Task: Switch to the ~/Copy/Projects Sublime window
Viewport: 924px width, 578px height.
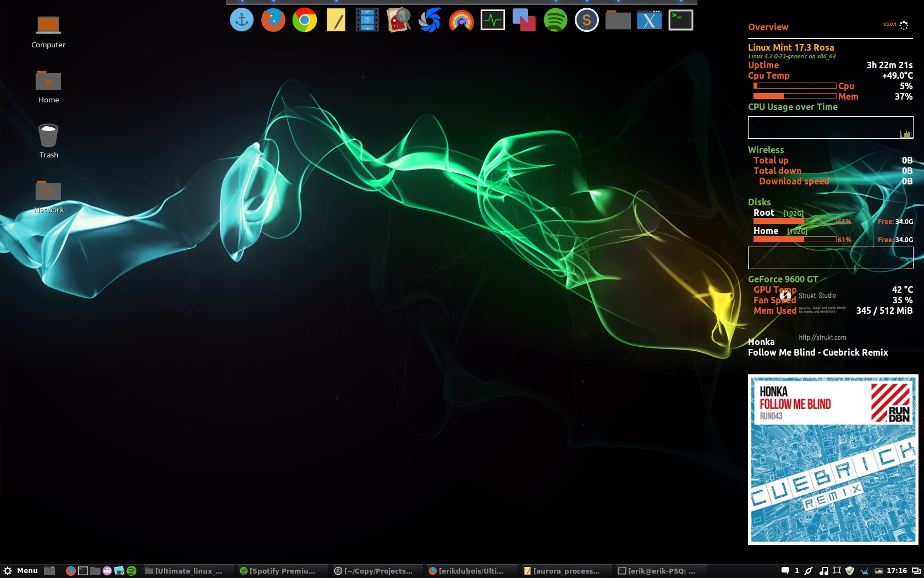Action: pos(376,571)
